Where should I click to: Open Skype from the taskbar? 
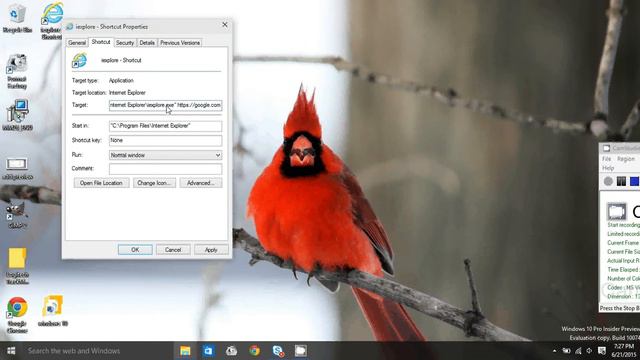tap(278, 351)
